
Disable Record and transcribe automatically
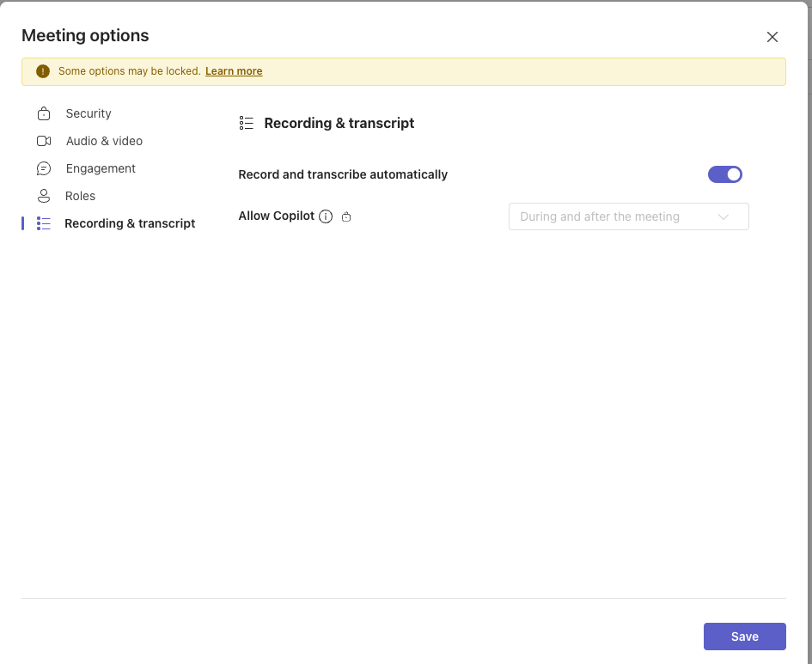724,174
